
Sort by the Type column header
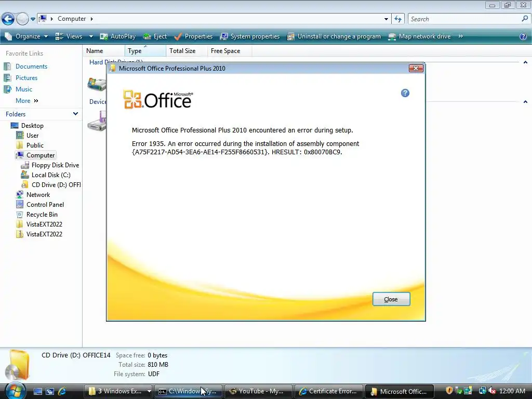click(x=145, y=51)
